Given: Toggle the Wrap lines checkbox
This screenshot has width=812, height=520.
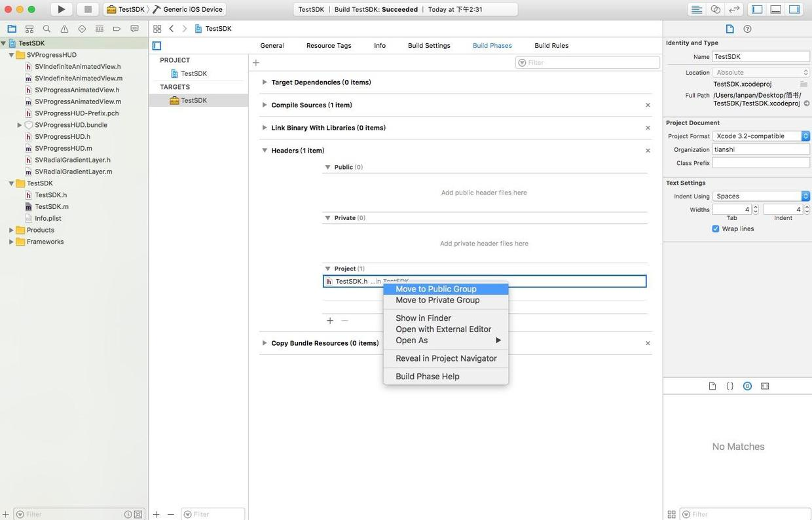Looking at the screenshot, I should click(716, 229).
